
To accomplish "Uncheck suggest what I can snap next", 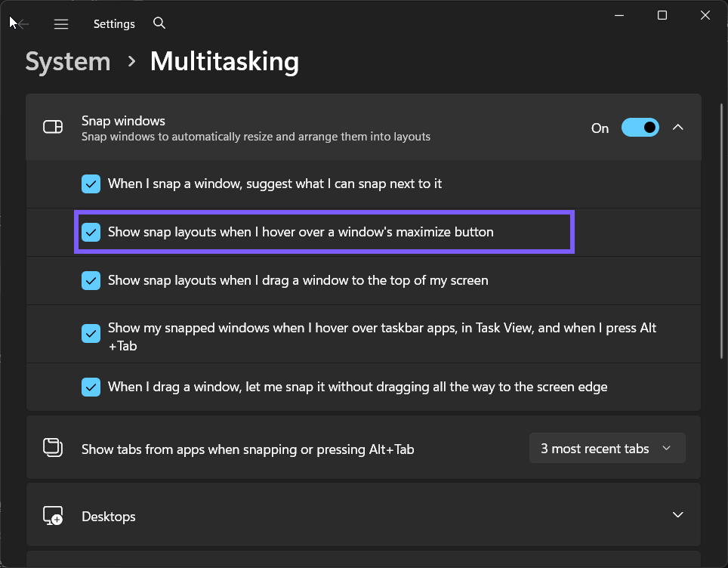I will pos(91,184).
